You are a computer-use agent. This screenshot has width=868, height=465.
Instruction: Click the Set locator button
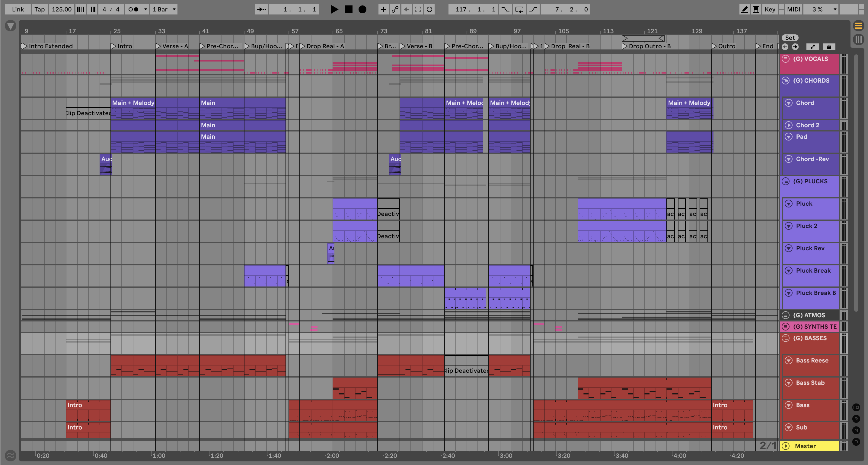pyautogui.click(x=790, y=38)
